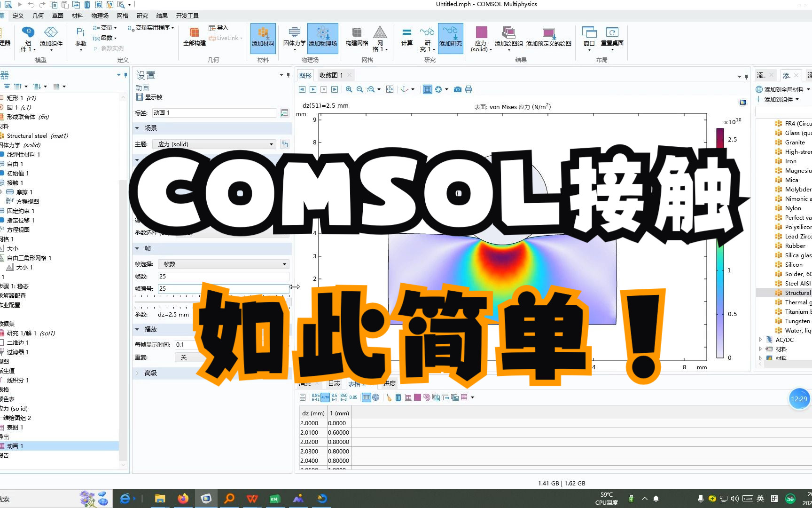Viewport: 812px width, 508px height.
Task: Open the 帧选择 帧数 dropdown
Action: [223, 264]
